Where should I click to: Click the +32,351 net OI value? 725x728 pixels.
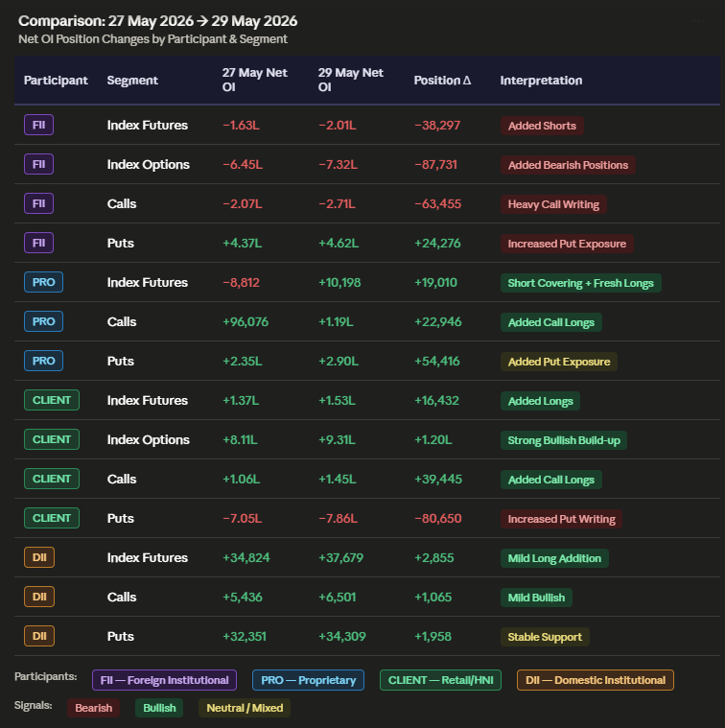[245, 637]
